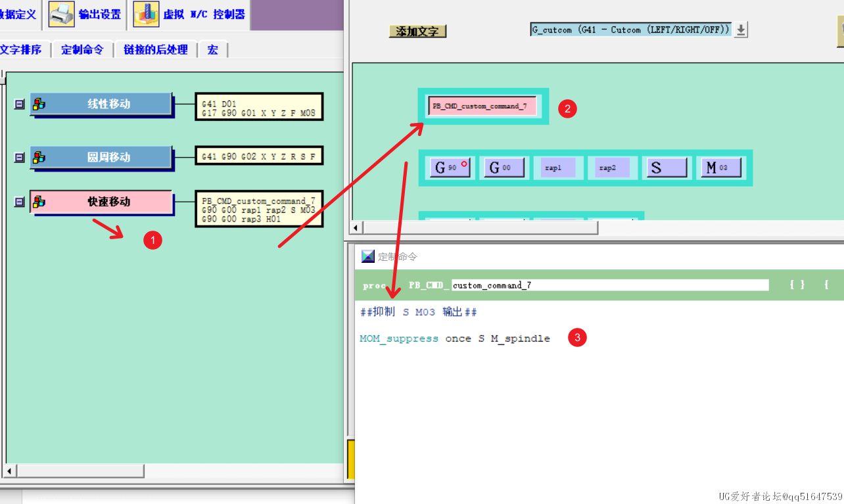Select the G_cutcom combo box field

(630, 30)
